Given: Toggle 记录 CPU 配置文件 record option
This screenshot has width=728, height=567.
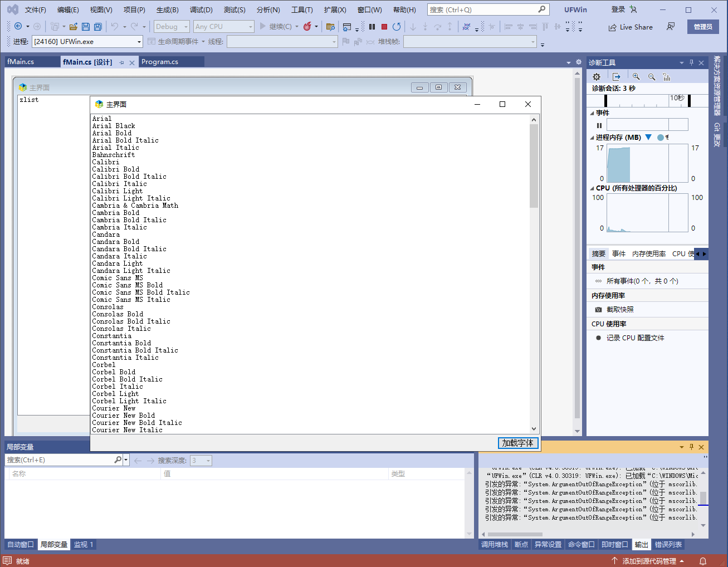Looking at the screenshot, I should pyautogui.click(x=630, y=338).
